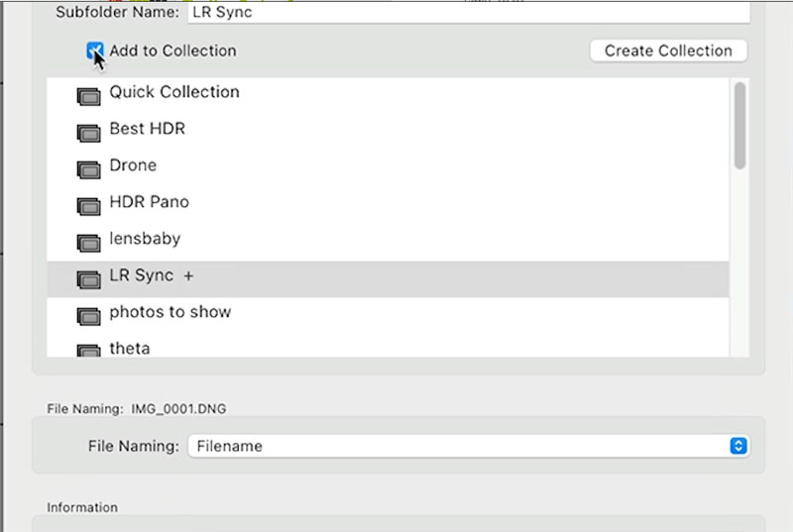Screen dimensions: 793x532
Task: Click the lensbaby collection icon
Action: (x=88, y=243)
